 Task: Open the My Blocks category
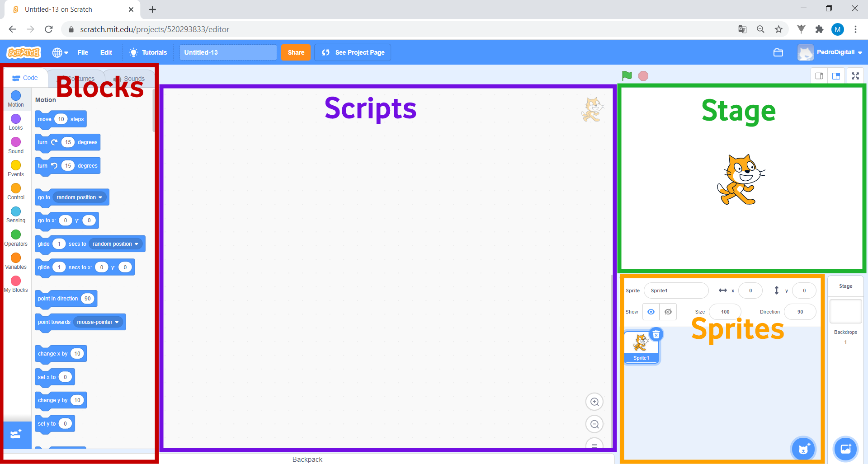pos(16,284)
